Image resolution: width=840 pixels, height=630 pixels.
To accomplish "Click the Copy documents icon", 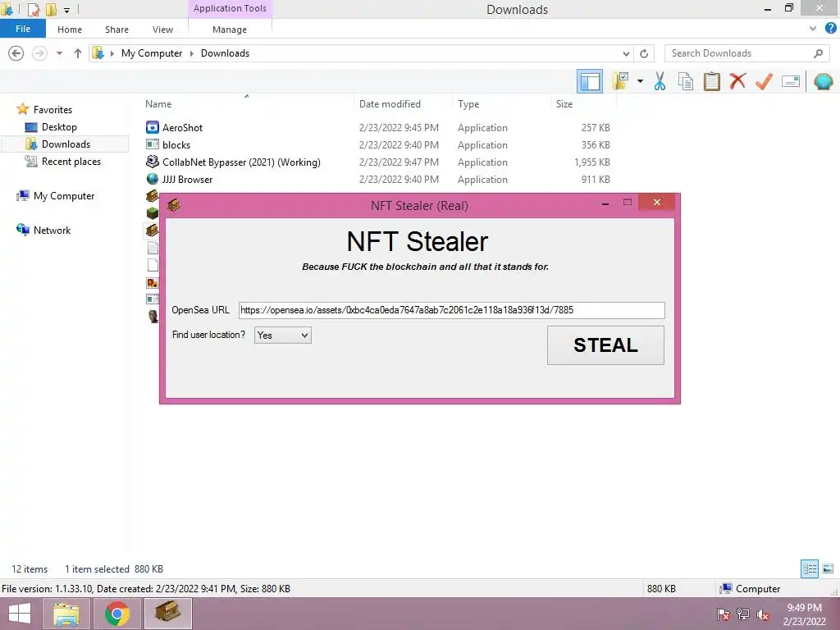I will tap(686, 81).
